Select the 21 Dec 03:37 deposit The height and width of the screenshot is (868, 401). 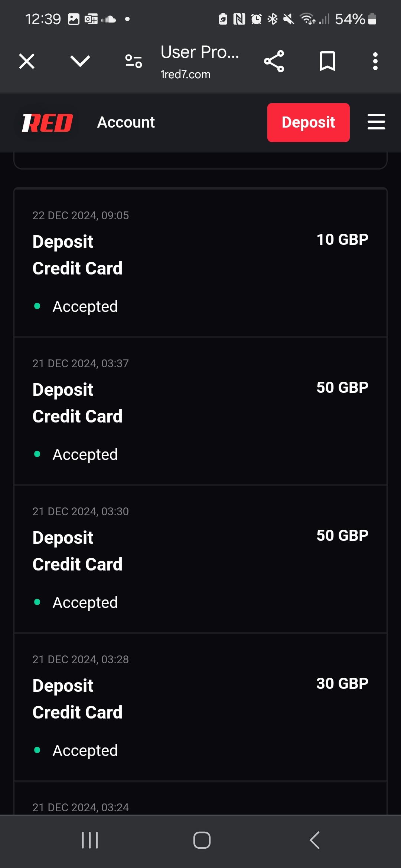tap(200, 411)
